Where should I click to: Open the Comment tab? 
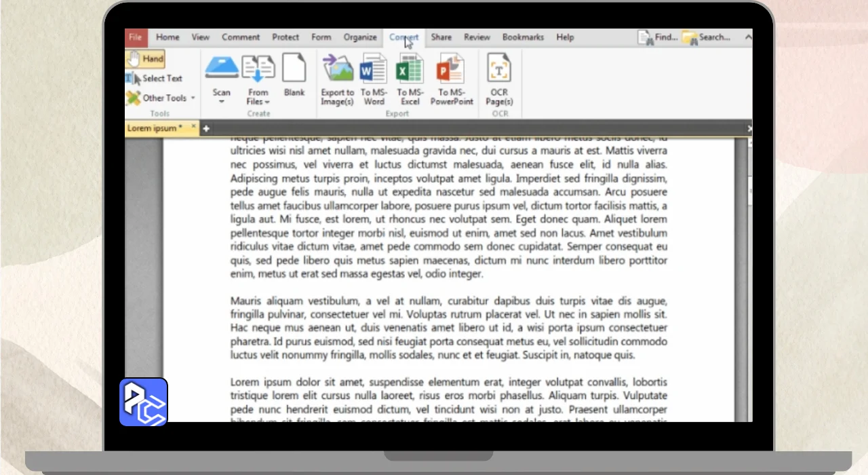241,37
